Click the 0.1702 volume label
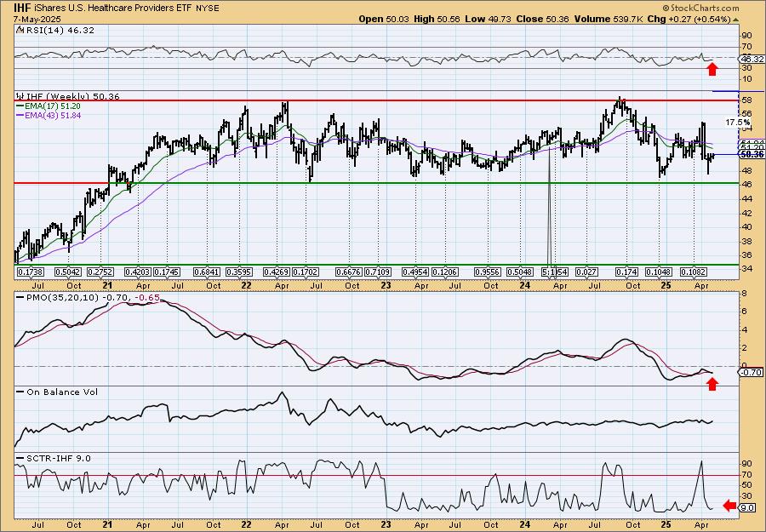Viewport: 766px width, 532px height. 306,272
